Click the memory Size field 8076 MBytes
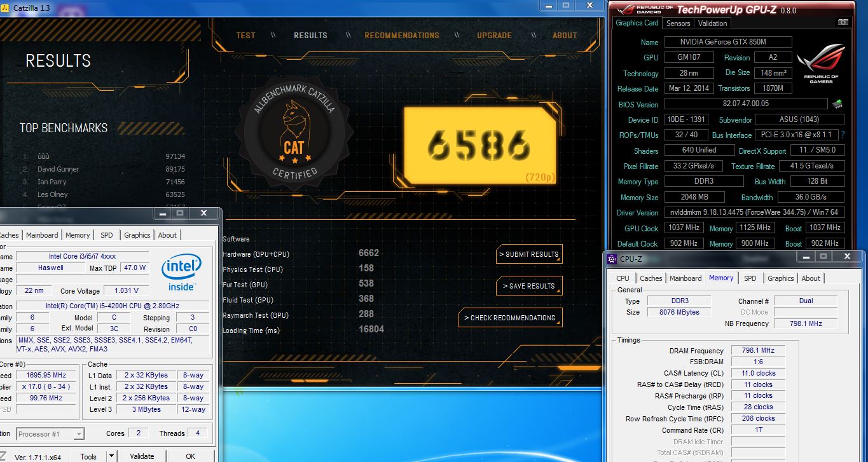 [680, 312]
